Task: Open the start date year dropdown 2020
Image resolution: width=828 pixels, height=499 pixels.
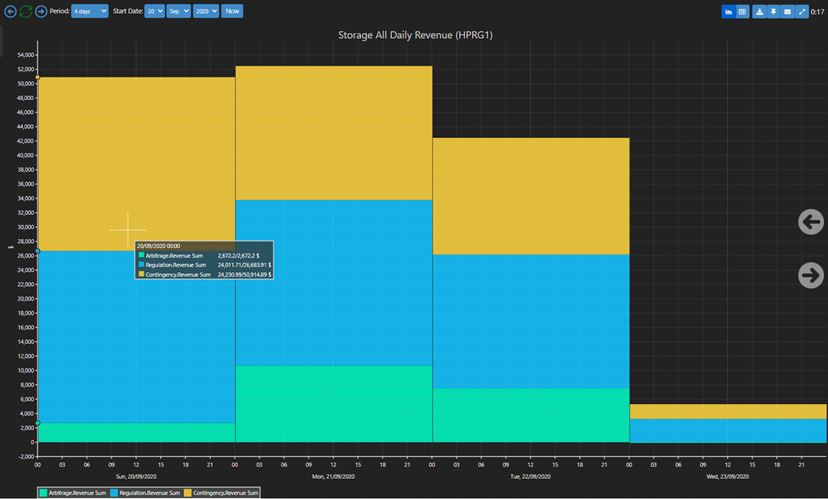Action: (206, 11)
